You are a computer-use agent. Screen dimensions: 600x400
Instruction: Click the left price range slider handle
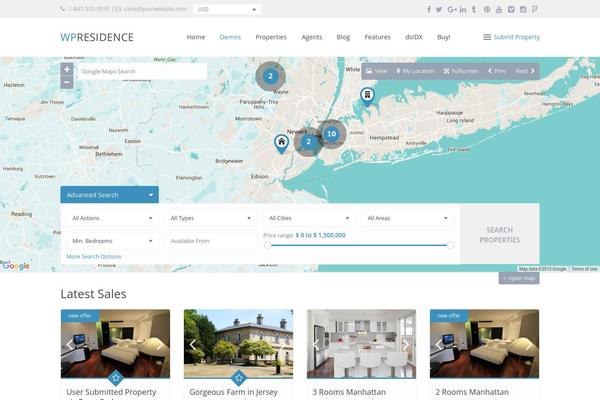click(x=268, y=245)
